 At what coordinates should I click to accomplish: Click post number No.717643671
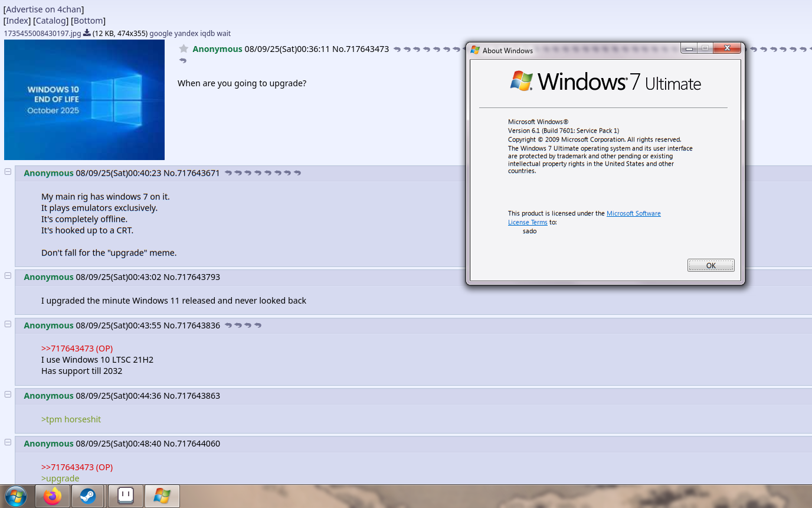tap(192, 173)
